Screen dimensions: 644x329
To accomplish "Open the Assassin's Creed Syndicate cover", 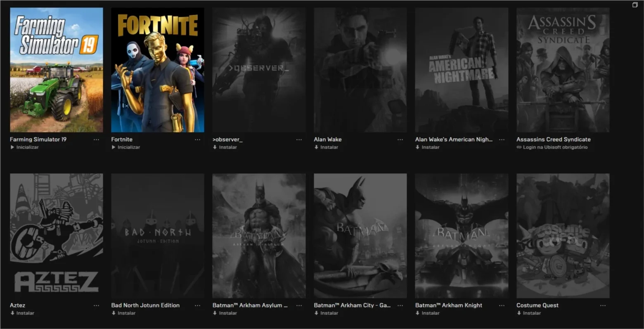I will (x=563, y=70).
